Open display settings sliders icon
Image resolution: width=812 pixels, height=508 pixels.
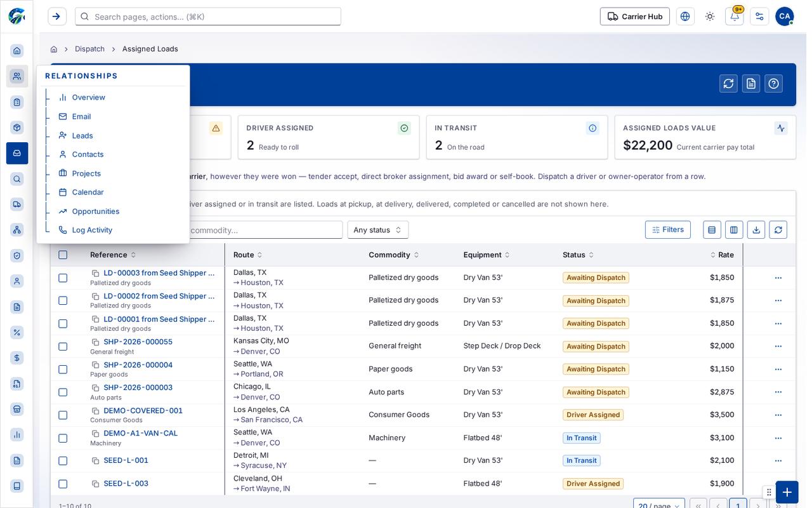(x=759, y=17)
